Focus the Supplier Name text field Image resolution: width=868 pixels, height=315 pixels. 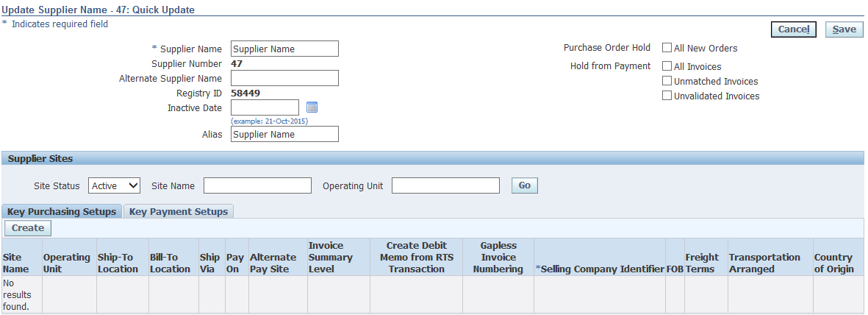click(x=284, y=49)
